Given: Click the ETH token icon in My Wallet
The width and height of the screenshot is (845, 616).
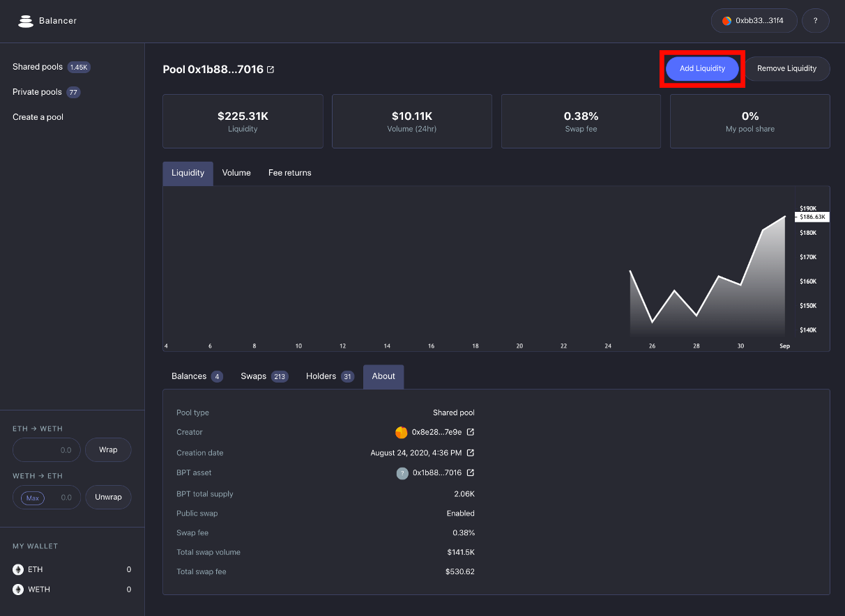Looking at the screenshot, I should (16, 569).
